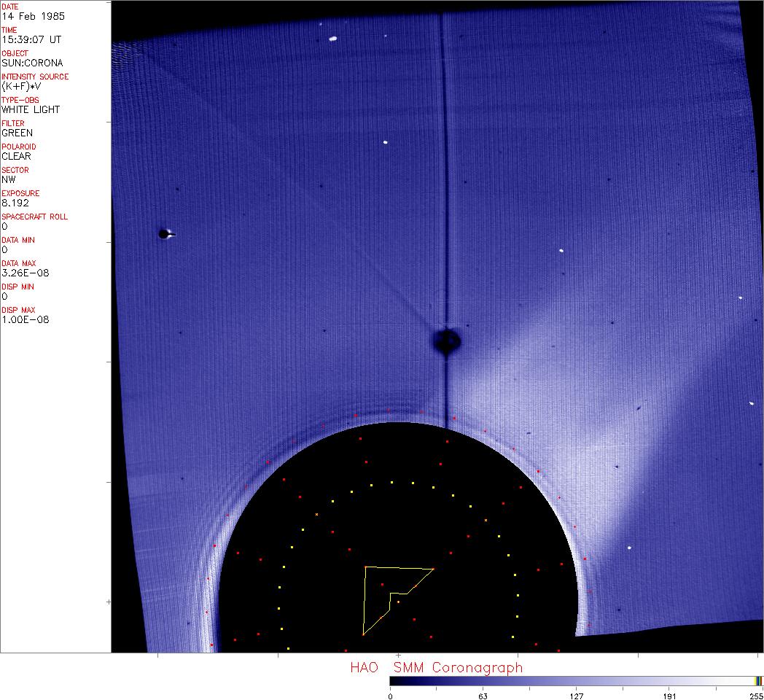The image size is (764, 700).
Task: Click the large dark blemish on the vertical line
Action: coord(446,341)
